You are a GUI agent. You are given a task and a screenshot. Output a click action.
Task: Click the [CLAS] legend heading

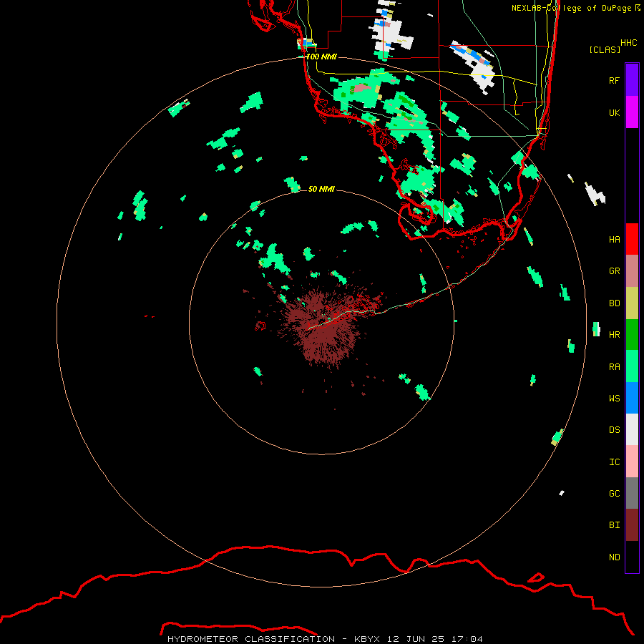coord(605,49)
